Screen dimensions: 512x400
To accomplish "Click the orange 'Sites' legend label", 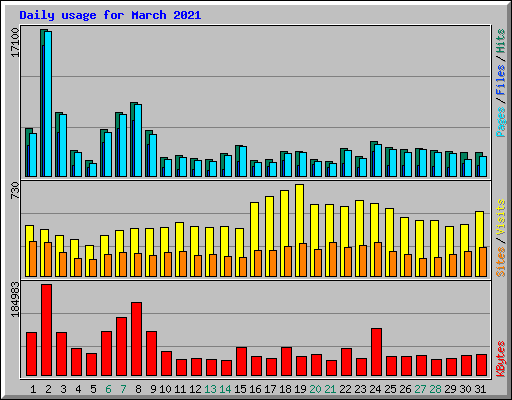I will (501, 262).
